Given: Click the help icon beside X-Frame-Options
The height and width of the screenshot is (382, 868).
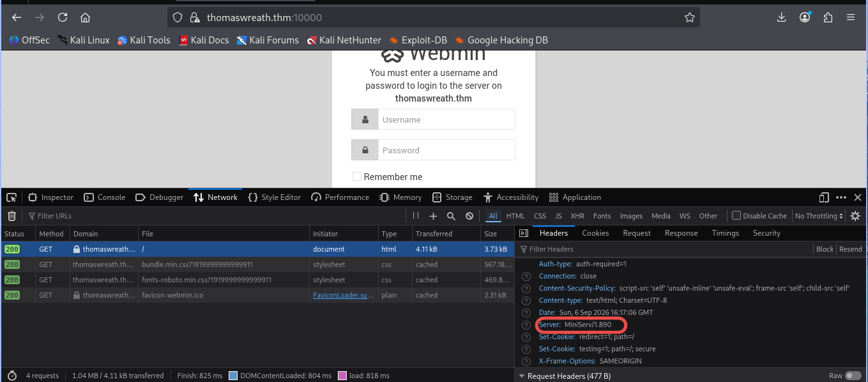Looking at the screenshot, I should pos(526,362).
